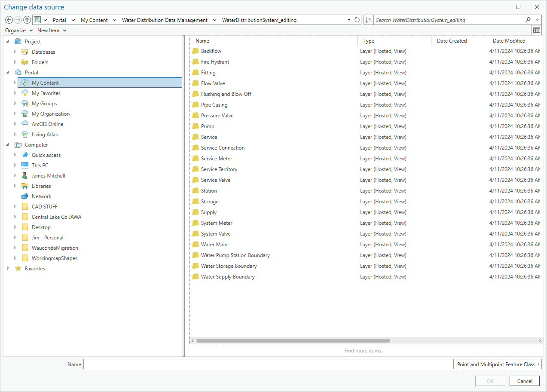Expand the Favorites tree node
This screenshot has height=392, width=547.
tap(8, 269)
